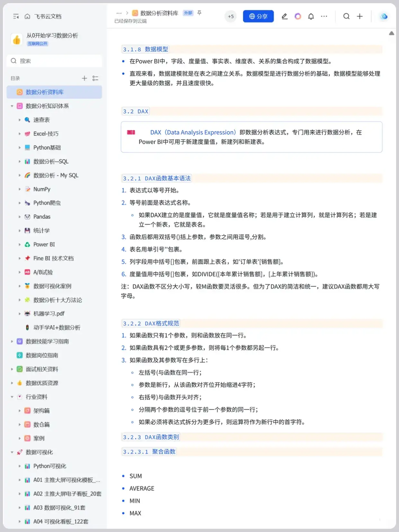Screen dimensions: 399x532
Task: Open the Pandas page
Action: point(42,217)
